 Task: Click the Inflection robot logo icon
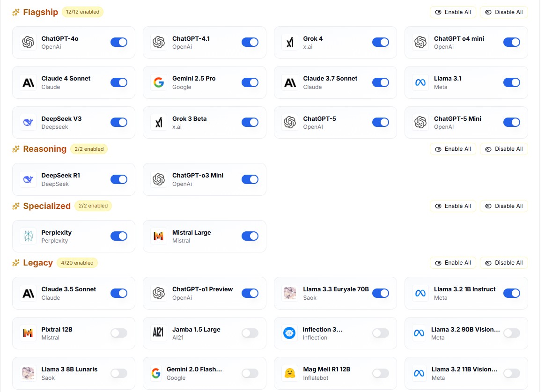(x=290, y=333)
